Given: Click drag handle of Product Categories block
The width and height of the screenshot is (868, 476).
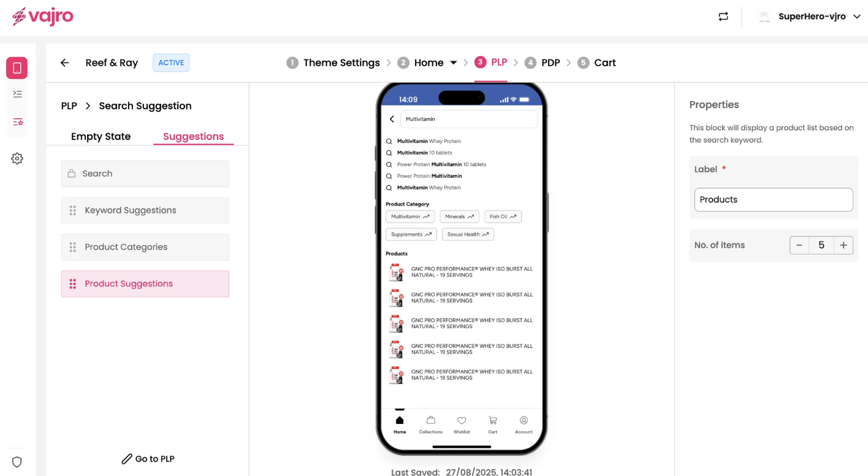Looking at the screenshot, I should coord(73,247).
